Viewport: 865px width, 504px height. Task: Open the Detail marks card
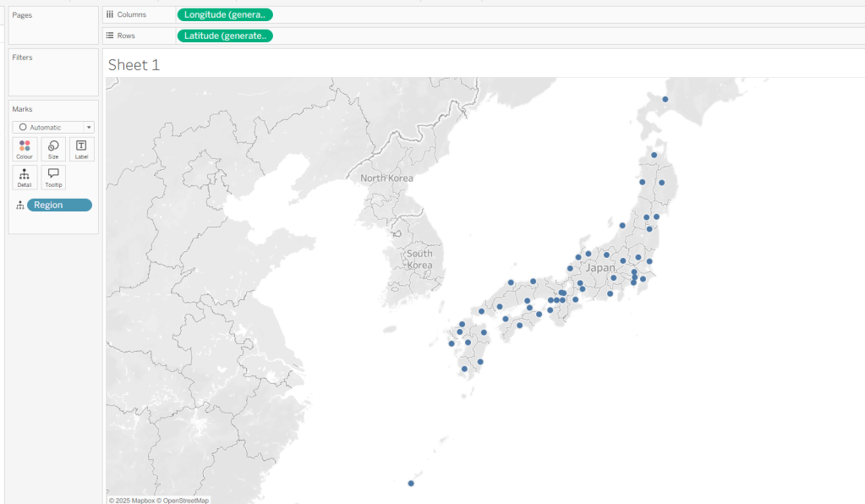coord(25,177)
